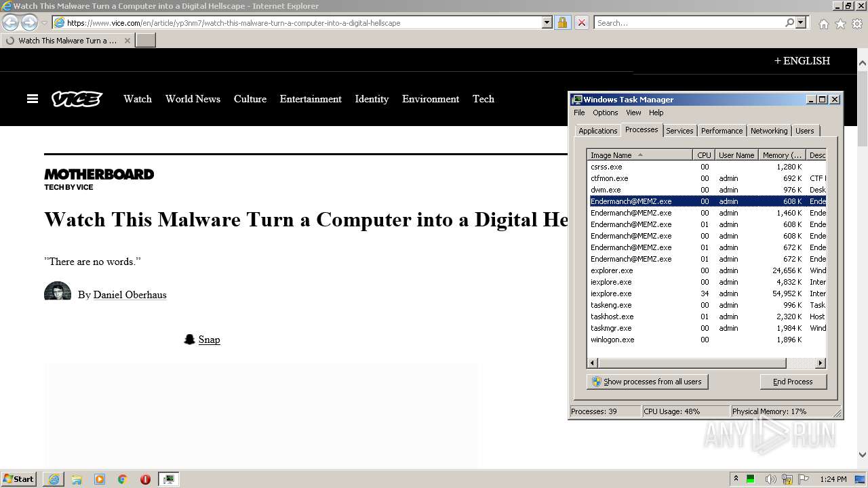The height and width of the screenshot is (488, 868).
Task: Open the Environment nav link
Action: (x=431, y=99)
